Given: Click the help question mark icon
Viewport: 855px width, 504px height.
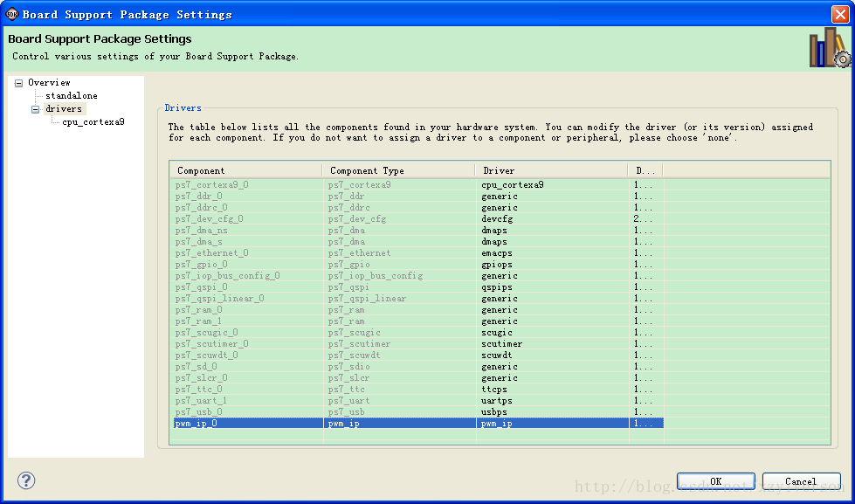Looking at the screenshot, I should (26, 480).
